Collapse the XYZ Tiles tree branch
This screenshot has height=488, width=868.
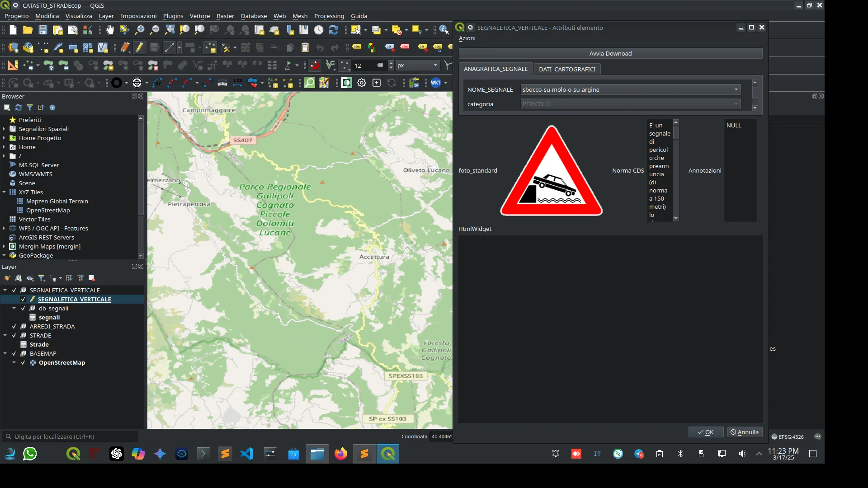tap(5, 192)
